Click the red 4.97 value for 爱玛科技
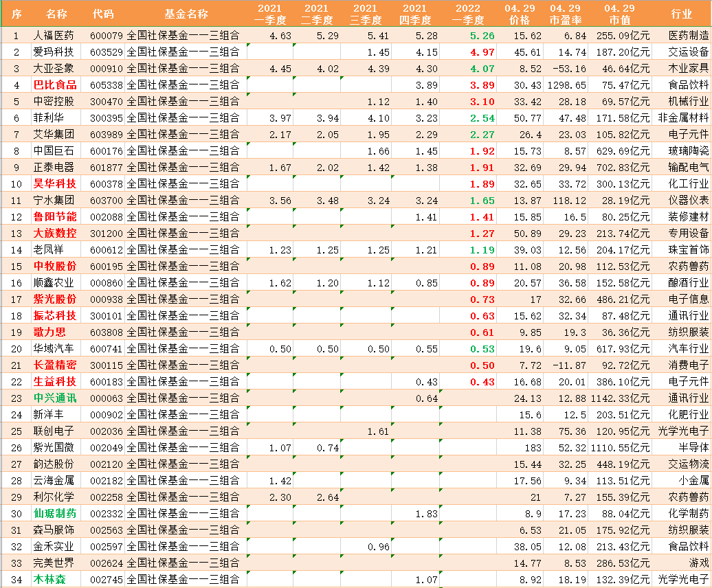 [482, 52]
